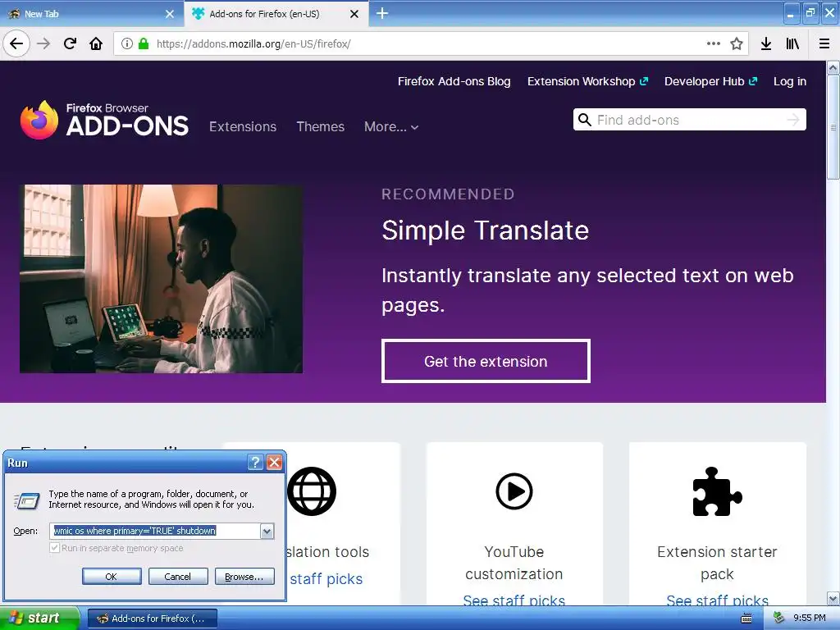Click the puzzle piece starter pack icon
840x630 pixels.
717,491
